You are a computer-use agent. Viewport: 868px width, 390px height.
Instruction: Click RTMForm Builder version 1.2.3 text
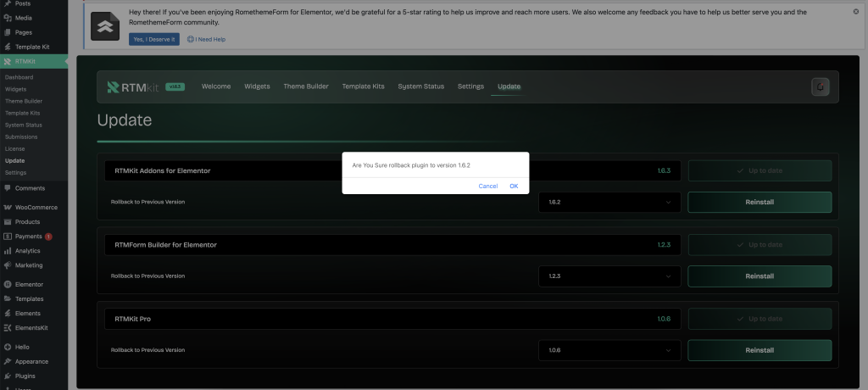[664, 245]
